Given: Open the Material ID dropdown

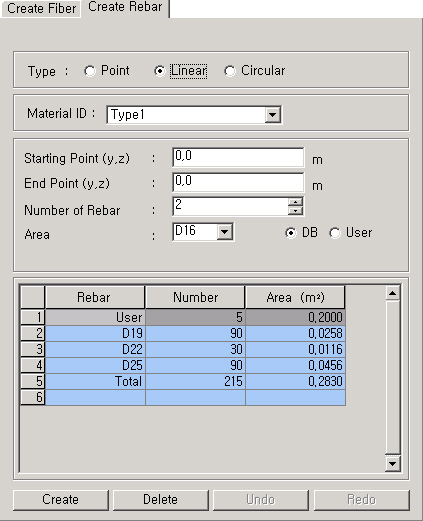Looking at the screenshot, I should point(273,115).
